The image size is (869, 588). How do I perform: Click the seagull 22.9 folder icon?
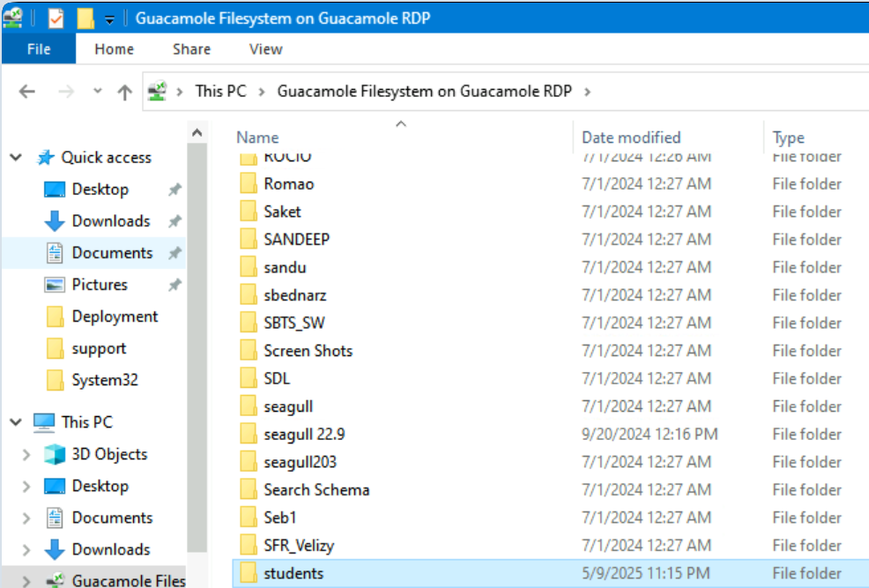pos(249,434)
